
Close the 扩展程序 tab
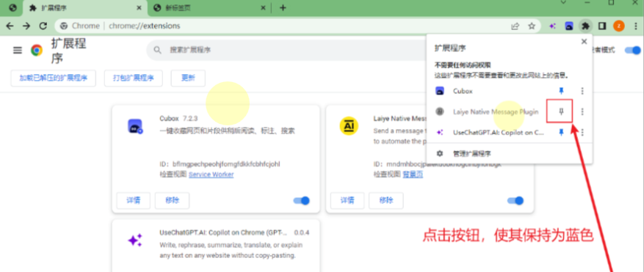pos(140,8)
